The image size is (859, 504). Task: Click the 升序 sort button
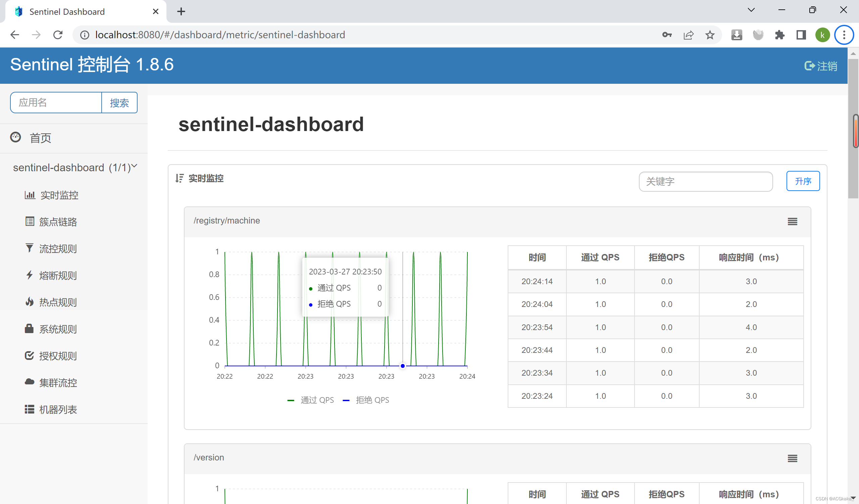pyautogui.click(x=803, y=181)
